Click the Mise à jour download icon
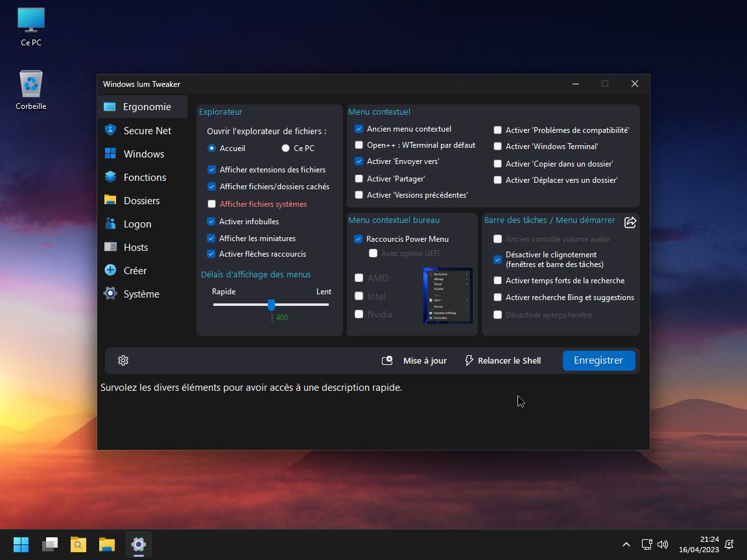 [387, 360]
